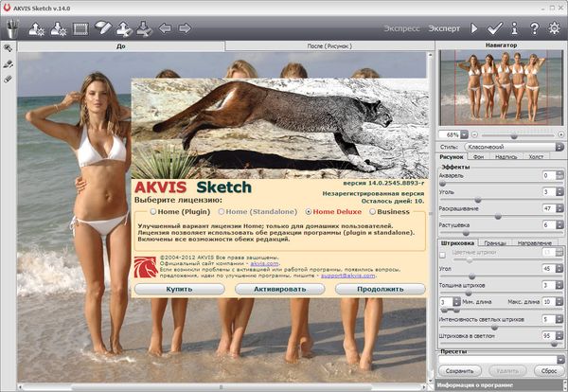Select the pencil tool in left sidebar
This screenshot has height=392, width=568.
click(8, 64)
